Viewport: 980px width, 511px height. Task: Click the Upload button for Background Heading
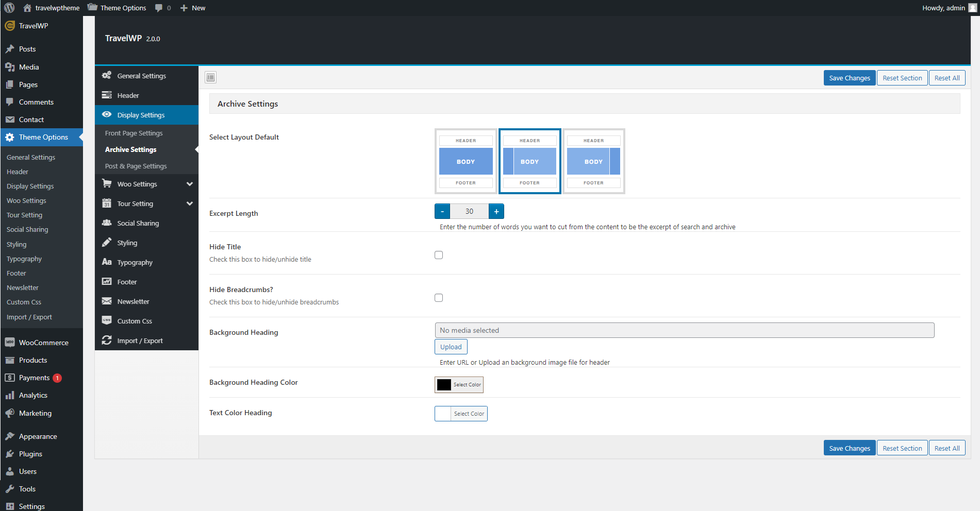(x=451, y=347)
